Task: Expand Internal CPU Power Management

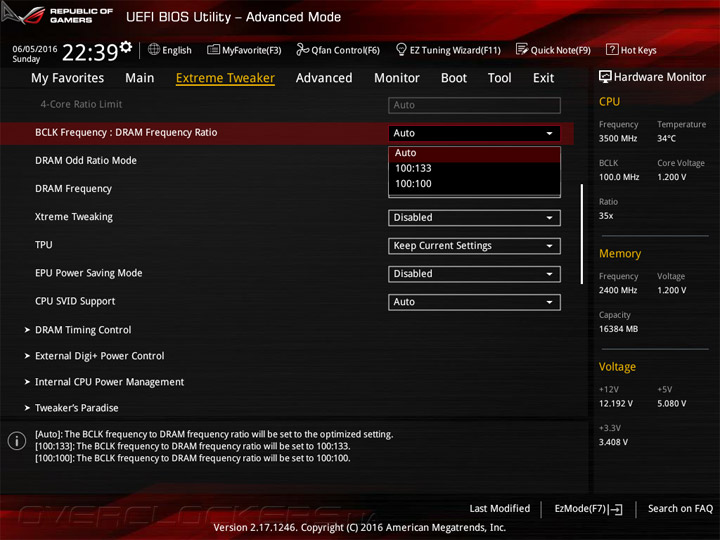Action: 109,382
